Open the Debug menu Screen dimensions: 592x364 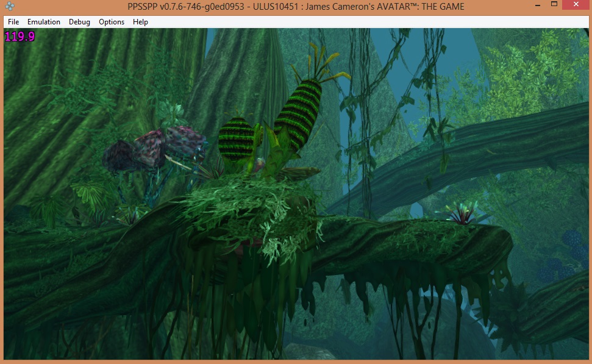(79, 22)
